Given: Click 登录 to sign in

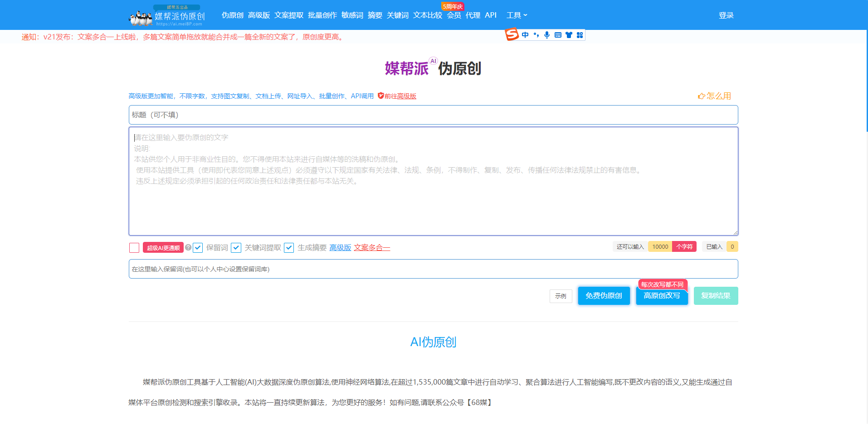Looking at the screenshot, I should click(x=726, y=15).
